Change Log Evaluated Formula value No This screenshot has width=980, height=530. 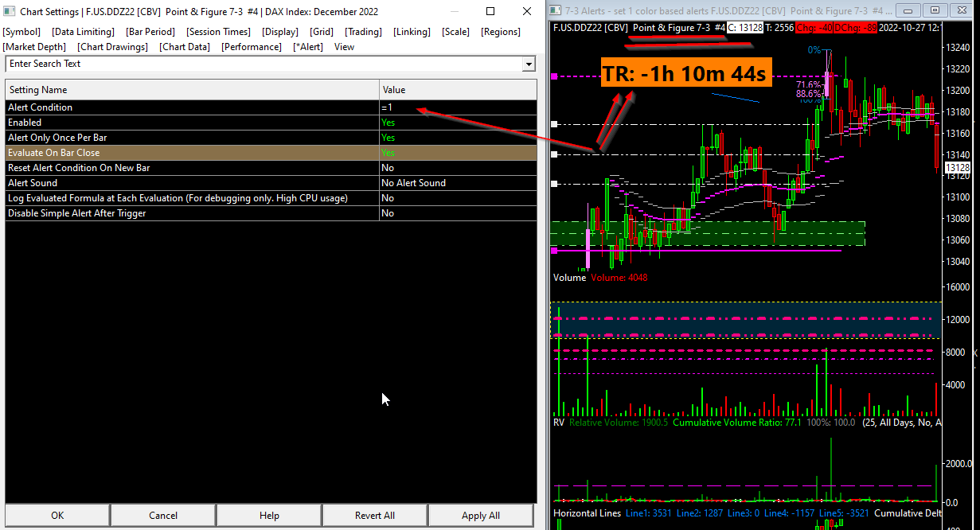[x=458, y=198]
